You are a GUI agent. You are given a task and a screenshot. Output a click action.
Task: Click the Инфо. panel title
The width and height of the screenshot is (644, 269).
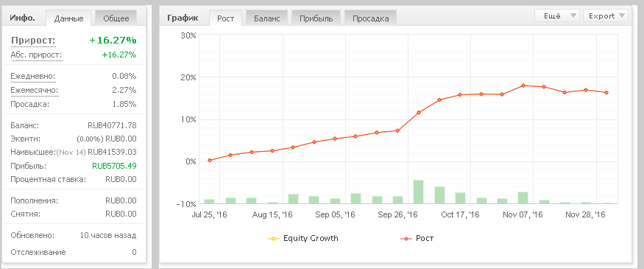coord(23,18)
